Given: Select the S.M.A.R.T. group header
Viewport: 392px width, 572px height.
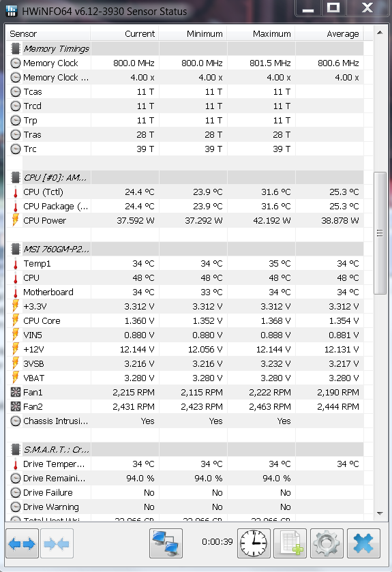Looking at the screenshot, I should click(x=185, y=449).
